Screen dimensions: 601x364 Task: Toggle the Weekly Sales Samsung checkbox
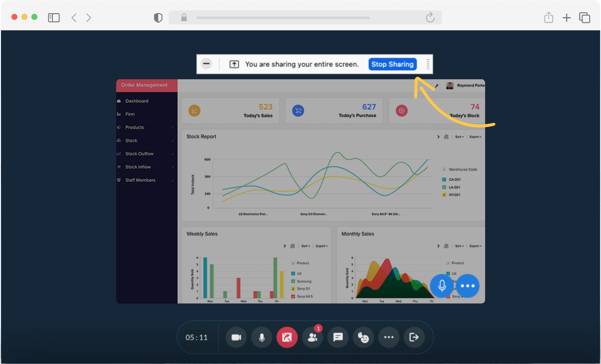tap(293, 281)
